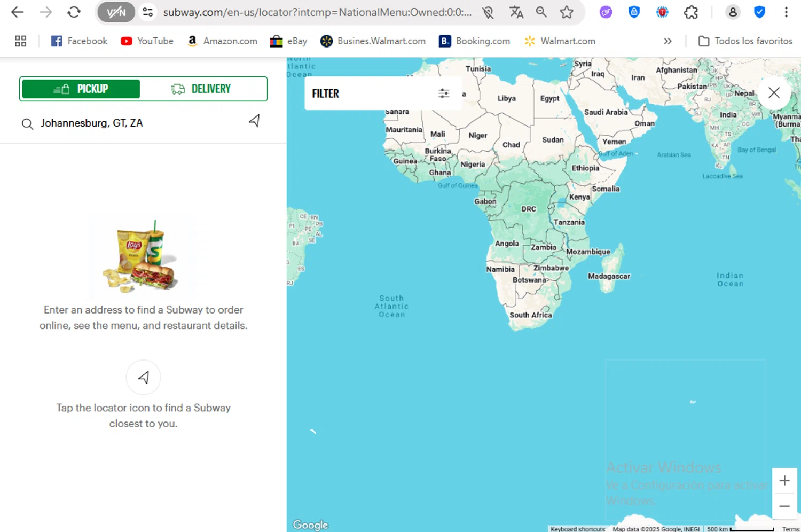Click the browser forward arrow
Image resolution: width=801 pixels, height=532 pixels.
pos(46,12)
